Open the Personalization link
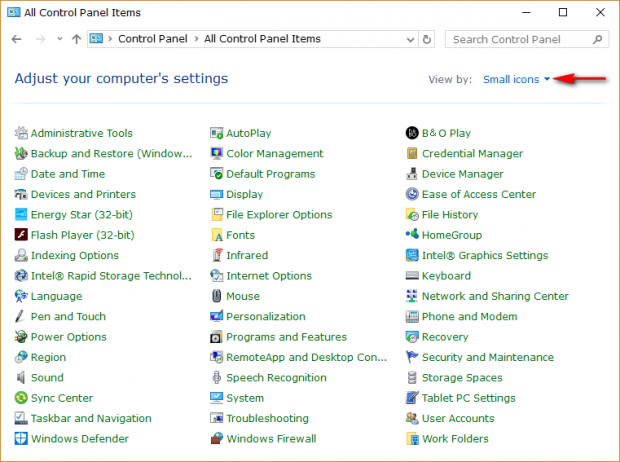 point(266,316)
